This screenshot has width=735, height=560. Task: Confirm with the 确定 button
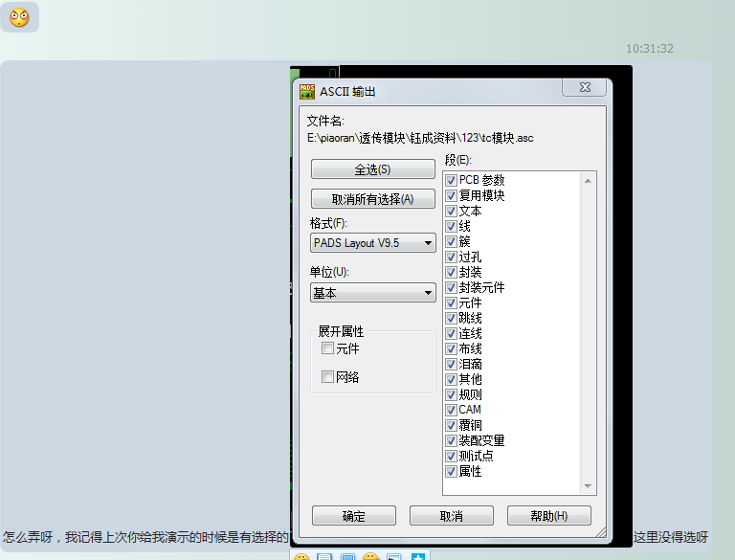pyautogui.click(x=354, y=516)
